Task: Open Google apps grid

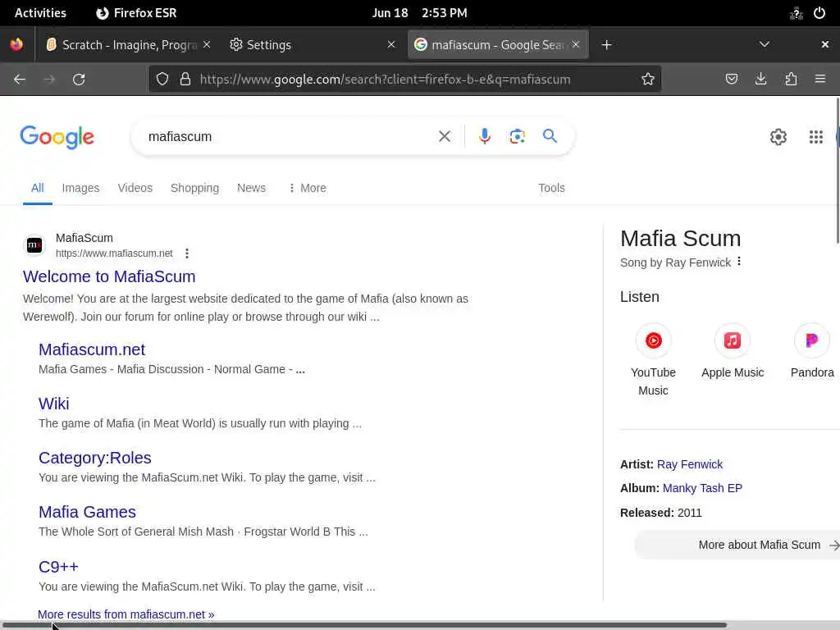Action: (x=816, y=137)
